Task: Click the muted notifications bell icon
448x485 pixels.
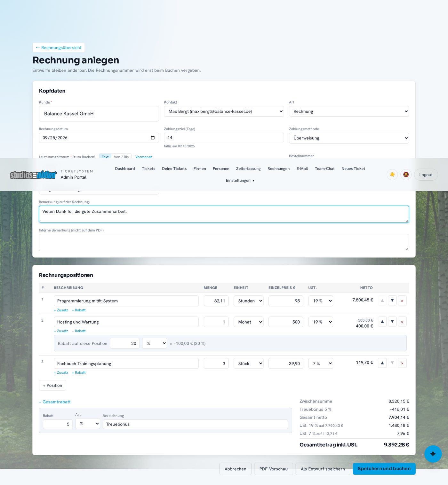Action: click(x=406, y=175)
